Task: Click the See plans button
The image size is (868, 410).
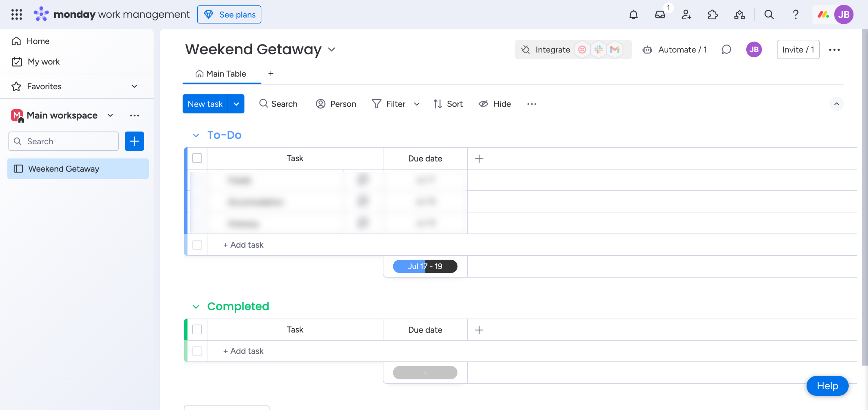Action: tap(229, 15)
